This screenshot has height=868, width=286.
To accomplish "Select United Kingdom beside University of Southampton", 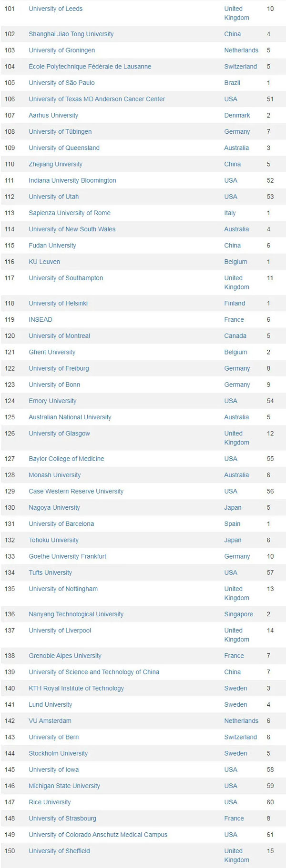I will [236, 282].
